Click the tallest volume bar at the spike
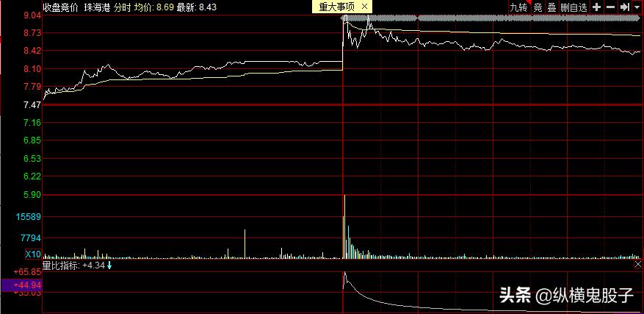 coord(344,226)
